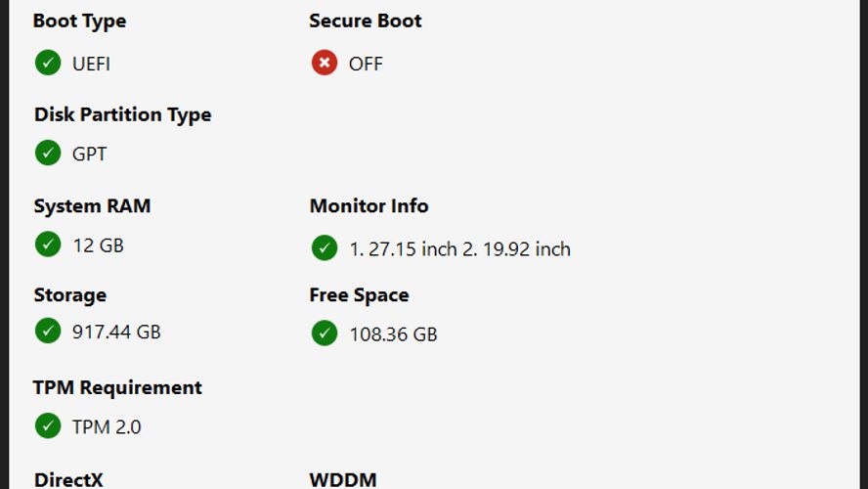Click the Monitor Info heading
Image resolution: width=868 pixels, height=489 pixels.
(x=369, y=206)
